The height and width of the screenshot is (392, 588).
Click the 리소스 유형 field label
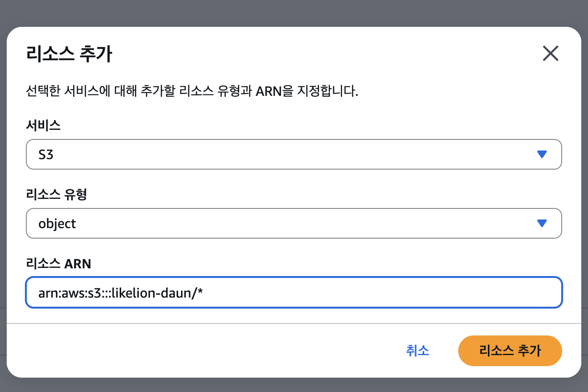pyautogui.click(x=57, y=195)
